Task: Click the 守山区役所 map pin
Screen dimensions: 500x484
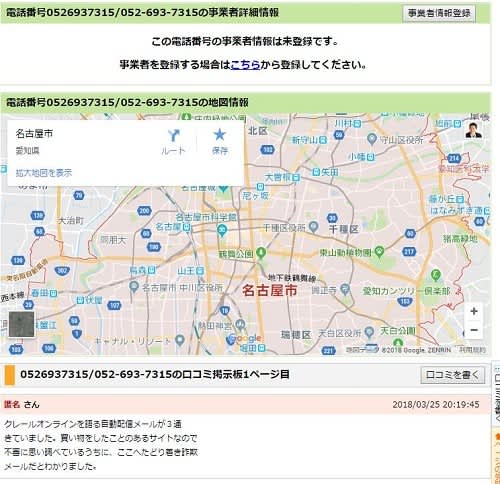Action: pyautogui.click(x=371, y=139)
